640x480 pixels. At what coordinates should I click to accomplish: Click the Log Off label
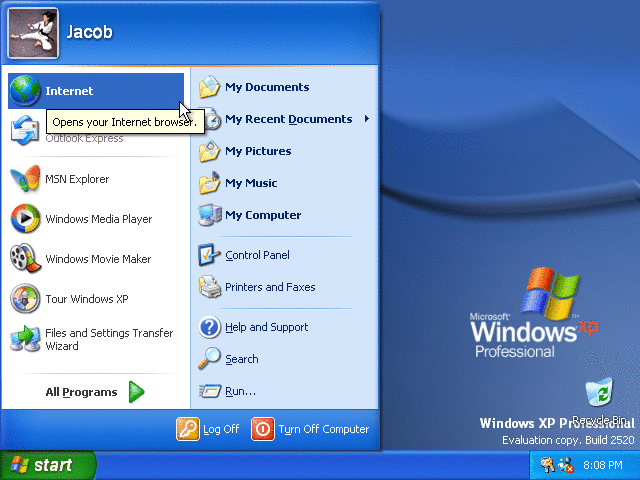tap(221, 429)
